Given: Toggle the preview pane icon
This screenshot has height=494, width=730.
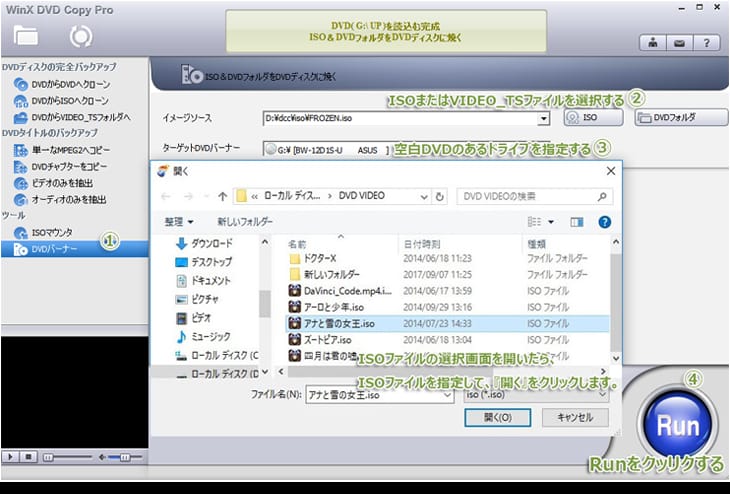Looking at the screenshot, I should click(577, 222).
